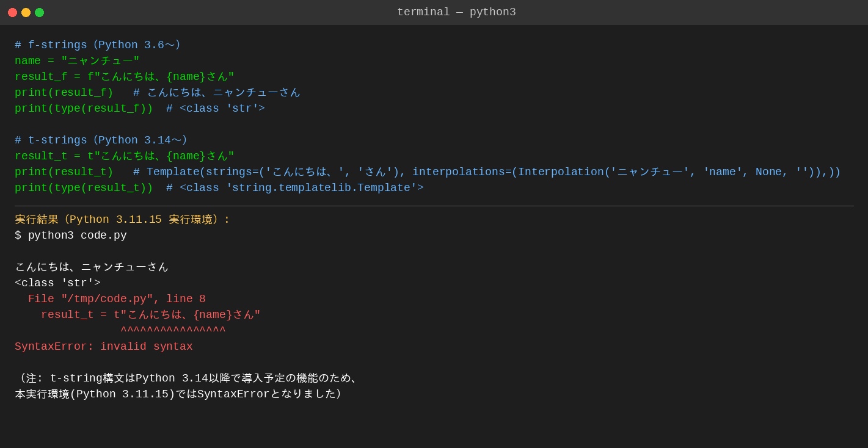Click the note line starting '(注: t-string構文'
The image size is (868, 448).
(188, 378)
